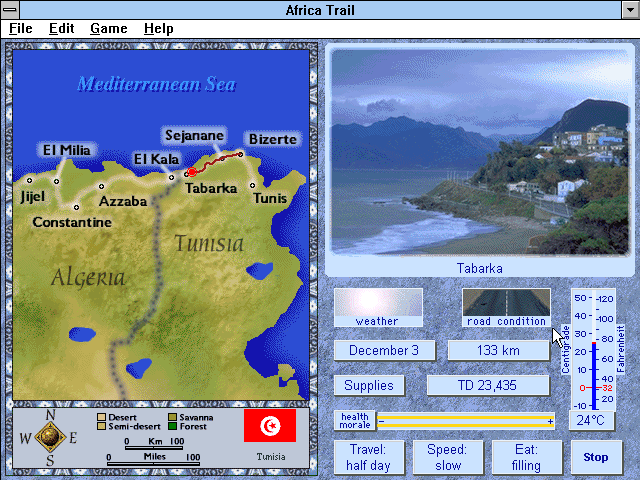Click the Tunis city label
Image resolution: width=640 pixels, height=480 pixels.
click(x=270, y=198)
